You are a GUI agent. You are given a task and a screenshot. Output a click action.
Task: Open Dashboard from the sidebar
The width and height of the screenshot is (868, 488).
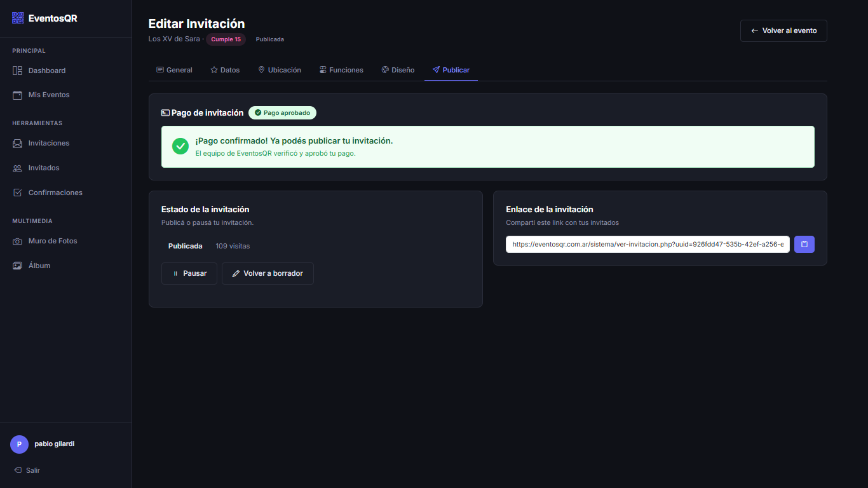pos(46,71)
